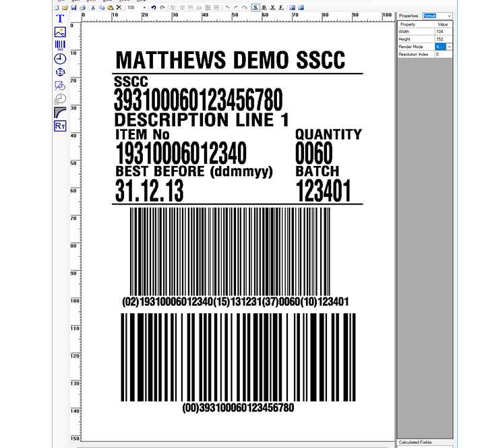
Task: Select the BATCH label text
Action: tap(318, 171)
